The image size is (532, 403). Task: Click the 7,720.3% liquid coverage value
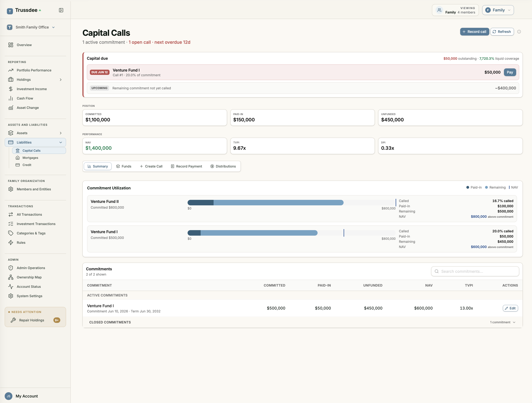(x=487, y=59)
